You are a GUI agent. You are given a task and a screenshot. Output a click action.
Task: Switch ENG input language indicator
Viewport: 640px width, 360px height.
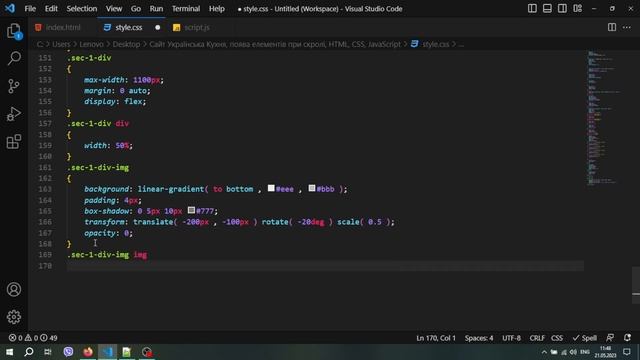585,352
